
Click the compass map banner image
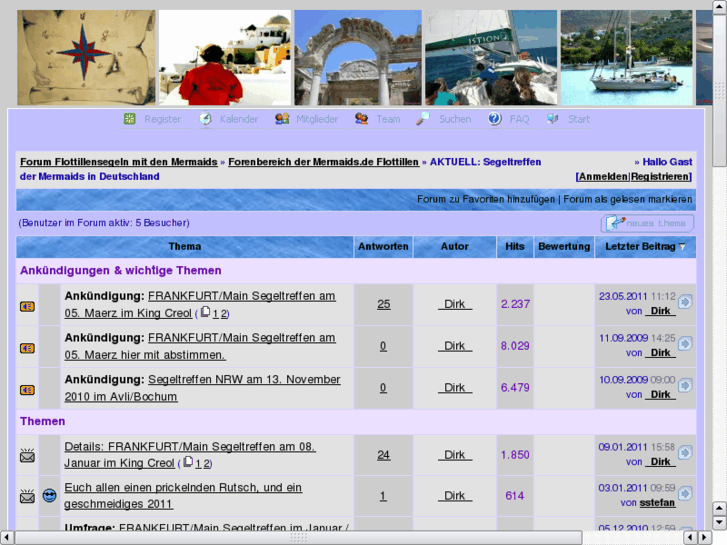pos(86,58)
